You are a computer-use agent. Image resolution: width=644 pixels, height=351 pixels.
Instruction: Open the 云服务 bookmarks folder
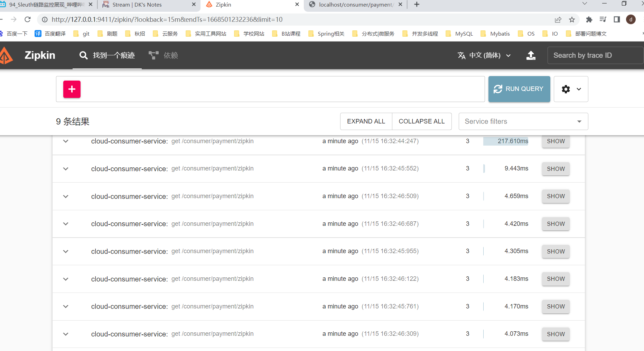165,34
